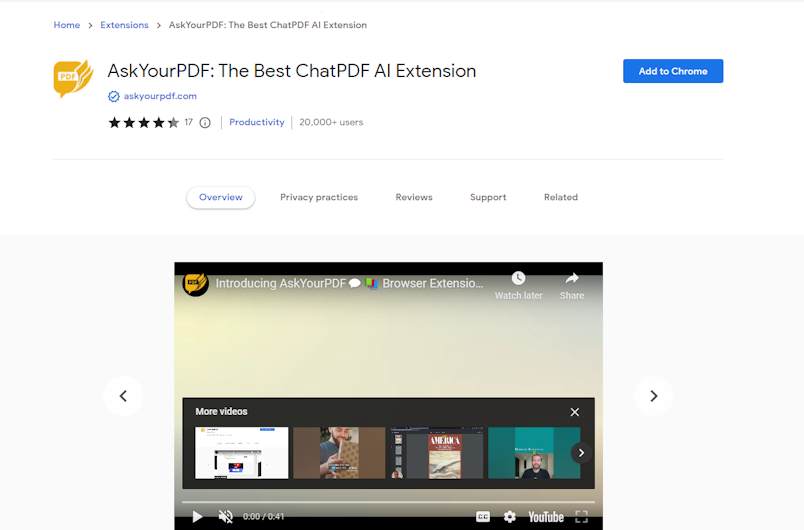Viewport: 804px width, 530px height.
Task: Click the verified publisher badge icon
Action: 113,96
